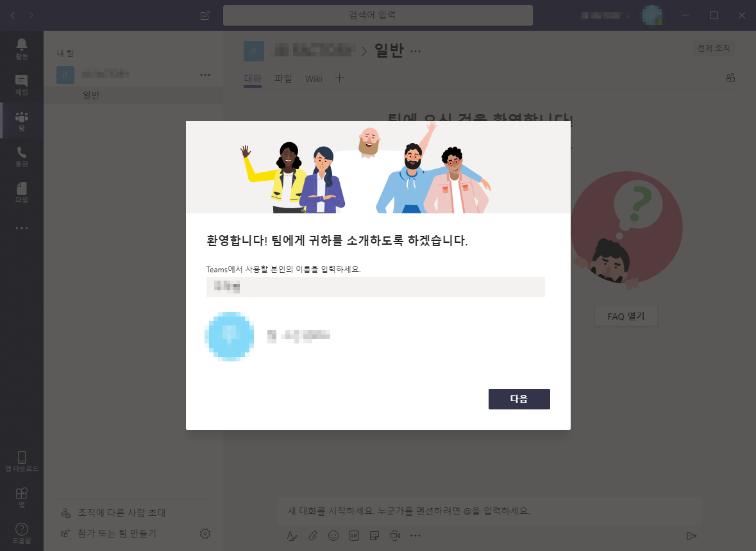Open the 통화 (Calls) phone icon
Screen dimensions: 756x551
coord(22,157)
